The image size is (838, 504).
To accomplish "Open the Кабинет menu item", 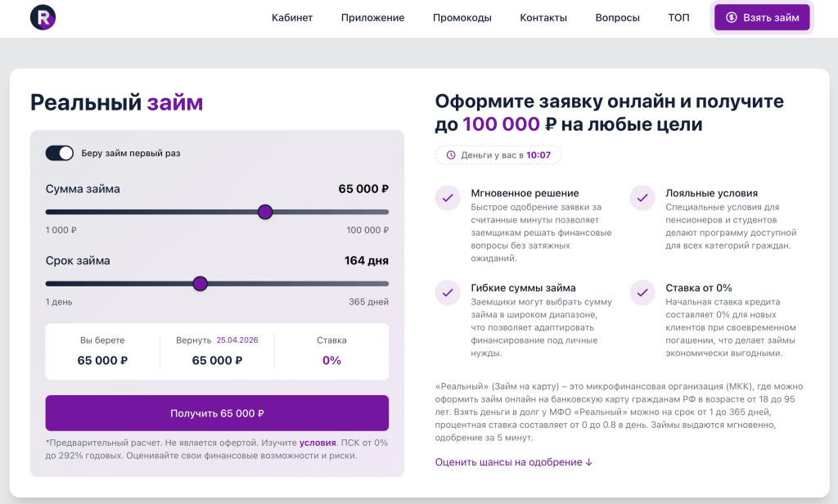I will [292, 16].
